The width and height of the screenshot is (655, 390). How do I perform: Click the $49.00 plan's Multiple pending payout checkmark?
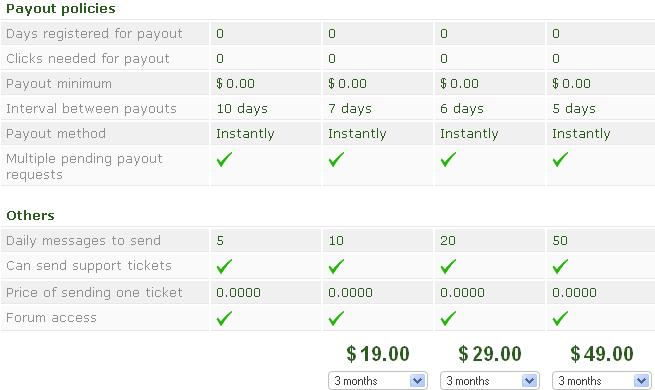tap(560, 160)
